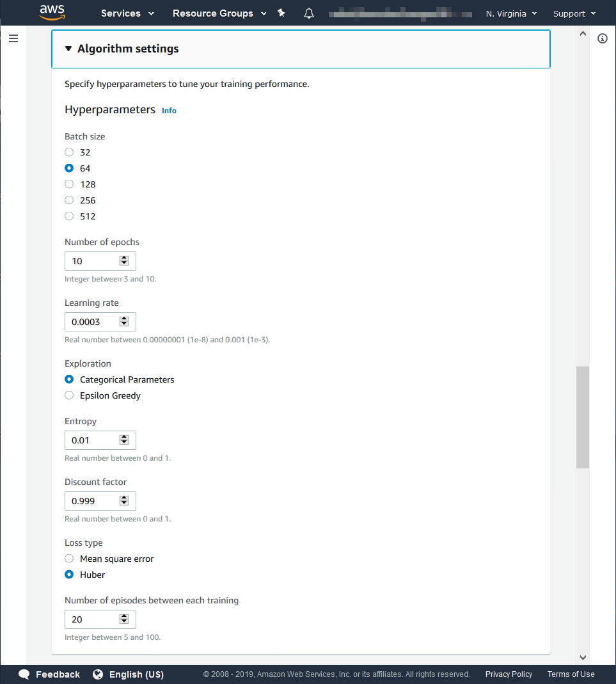Click the pin shortcut icon in header
616x684 pixels.
click(x=281, y=13)
